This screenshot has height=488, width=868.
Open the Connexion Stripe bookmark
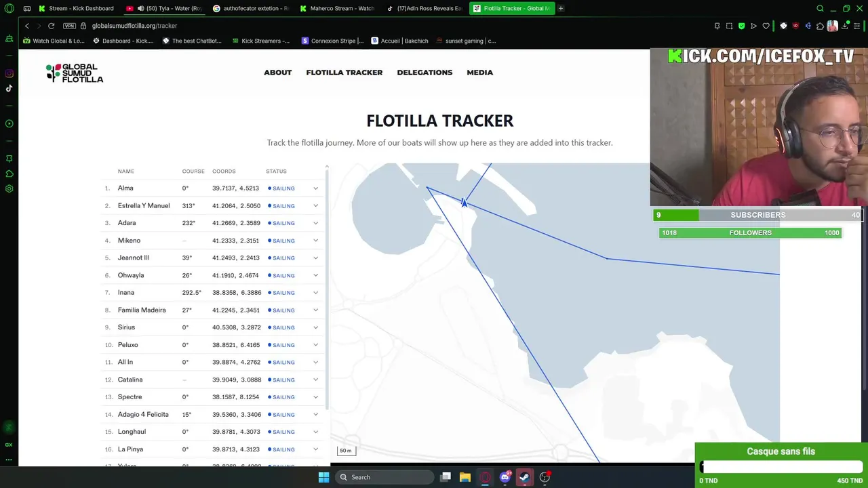coord(332,41)
